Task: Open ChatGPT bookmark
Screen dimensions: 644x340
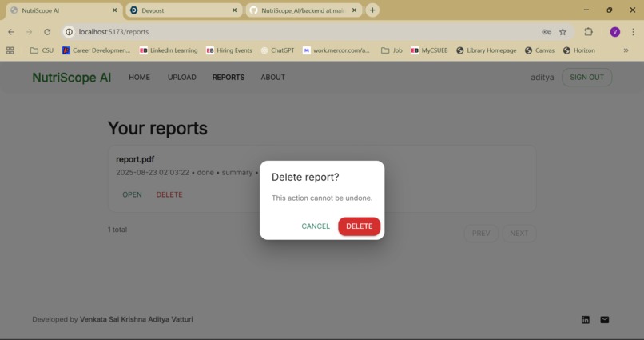Action: pos(277,50)
